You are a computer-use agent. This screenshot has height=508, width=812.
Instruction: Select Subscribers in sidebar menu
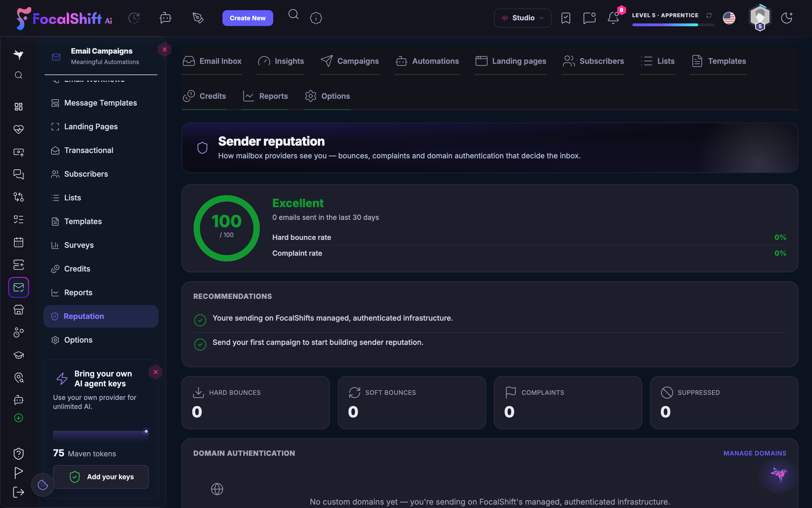[101, 174]
